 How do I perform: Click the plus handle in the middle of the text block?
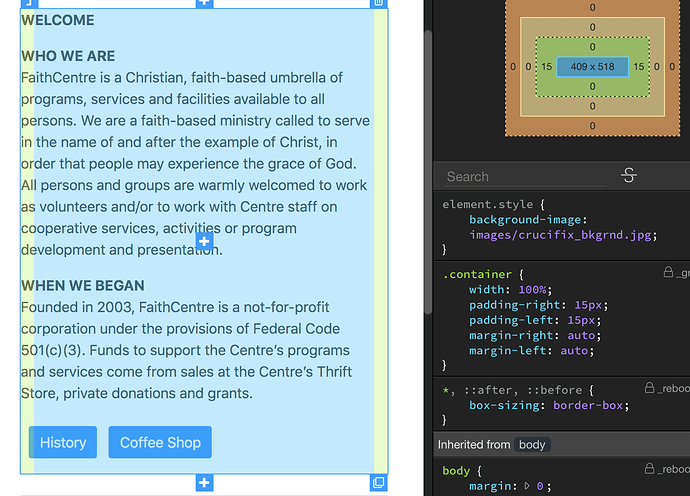(204, 241)
